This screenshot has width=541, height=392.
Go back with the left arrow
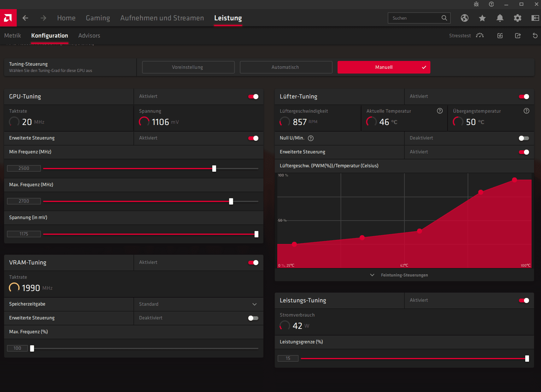point(25,18)
